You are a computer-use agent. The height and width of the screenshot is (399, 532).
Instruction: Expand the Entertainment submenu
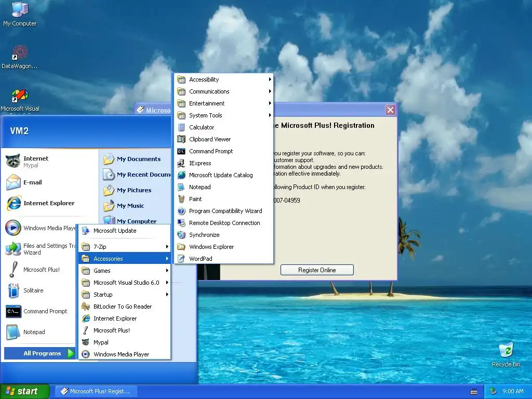coord(224,103)
